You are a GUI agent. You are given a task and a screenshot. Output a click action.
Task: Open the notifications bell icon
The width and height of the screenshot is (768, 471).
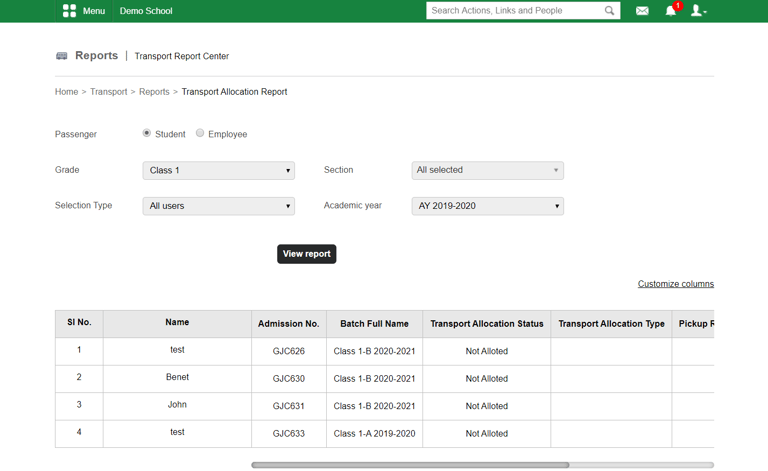click(671, 11)
